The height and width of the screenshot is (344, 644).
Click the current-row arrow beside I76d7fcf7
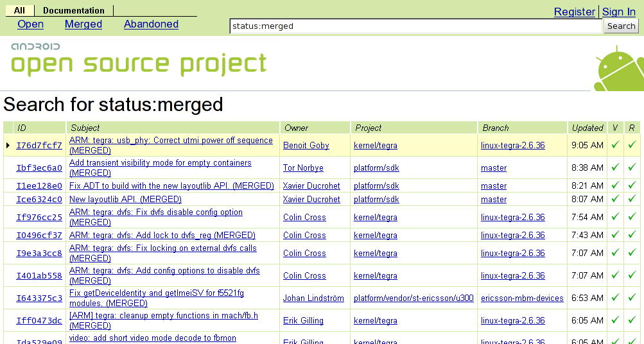point(8,145)
